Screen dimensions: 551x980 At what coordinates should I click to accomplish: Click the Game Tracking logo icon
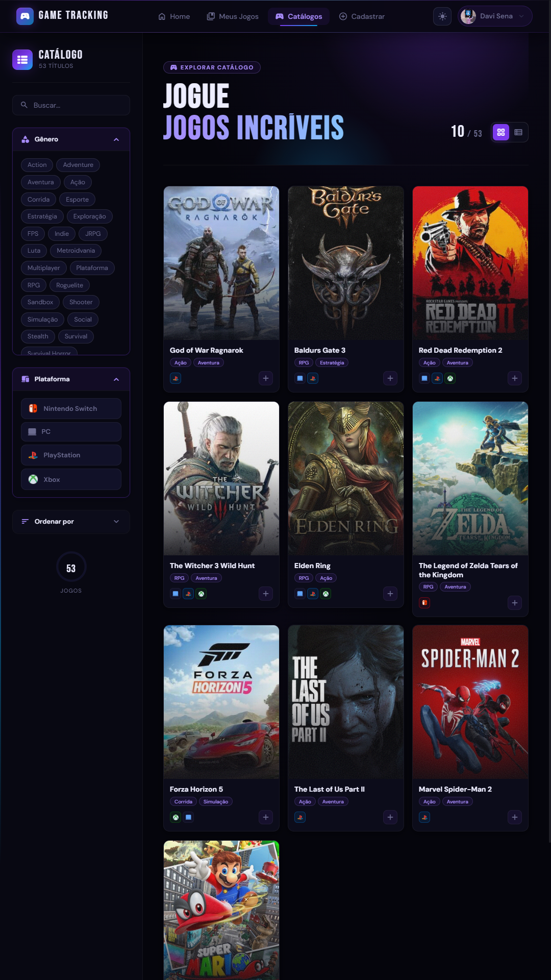[x=24, y=16]
